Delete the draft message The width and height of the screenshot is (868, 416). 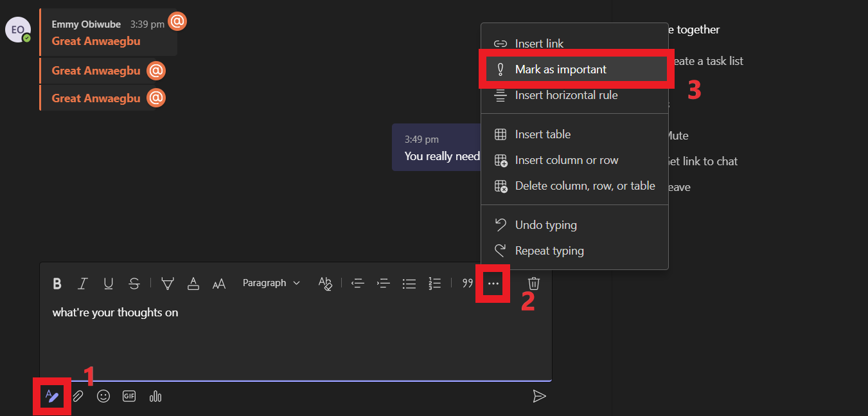[533, 283]
